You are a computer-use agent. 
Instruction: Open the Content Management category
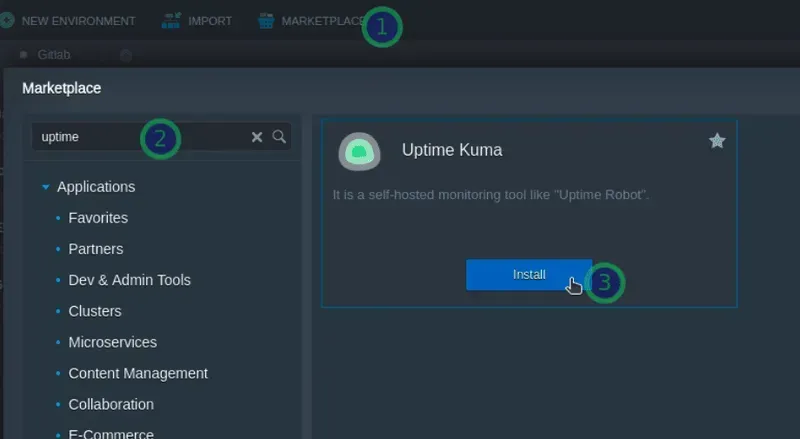click(138, 373)
